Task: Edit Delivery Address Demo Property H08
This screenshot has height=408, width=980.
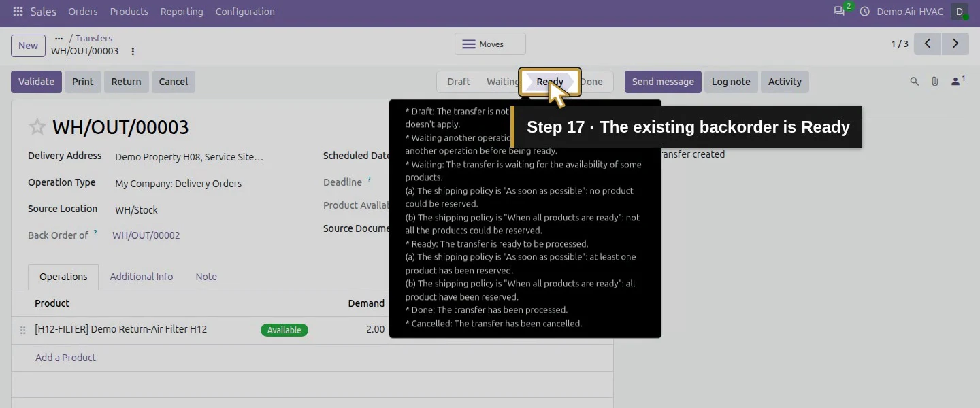Action: coord(189,157)
